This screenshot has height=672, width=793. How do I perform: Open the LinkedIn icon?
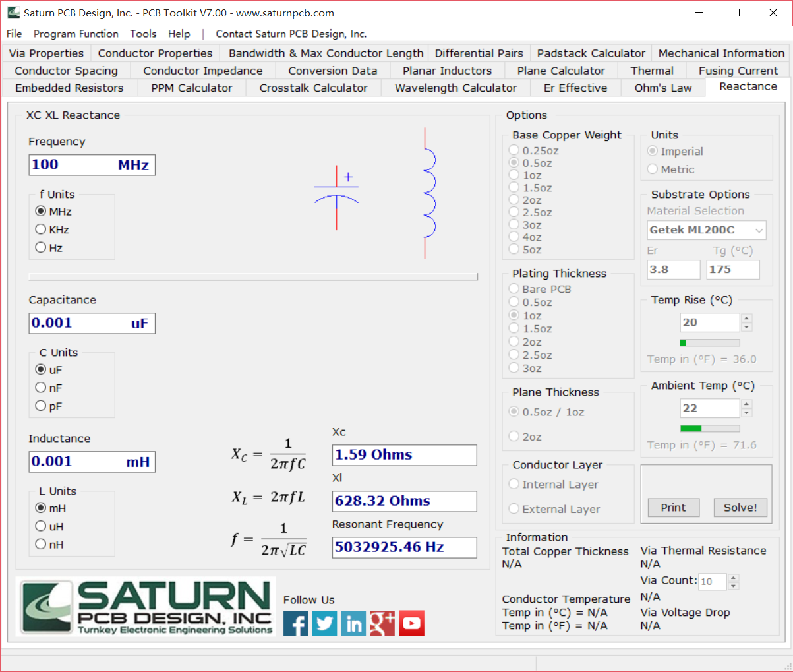click(x=353, y=623)
